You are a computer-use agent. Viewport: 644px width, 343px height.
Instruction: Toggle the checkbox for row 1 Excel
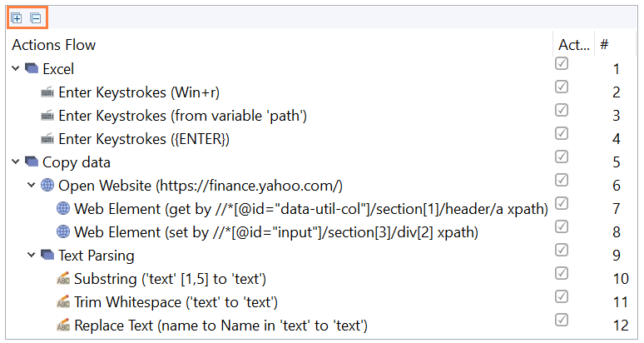coord(562,63)
